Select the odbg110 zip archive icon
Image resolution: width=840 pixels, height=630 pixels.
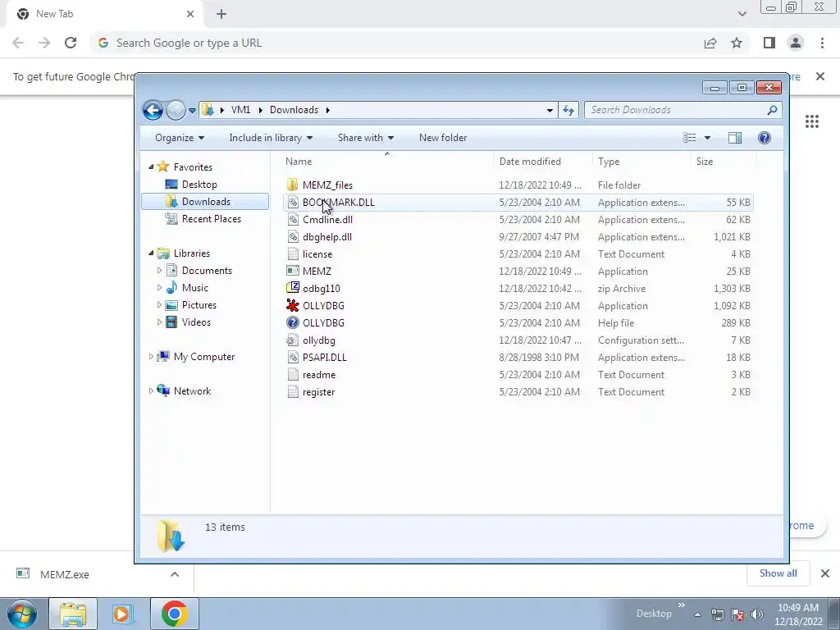(x=293, y=288)
